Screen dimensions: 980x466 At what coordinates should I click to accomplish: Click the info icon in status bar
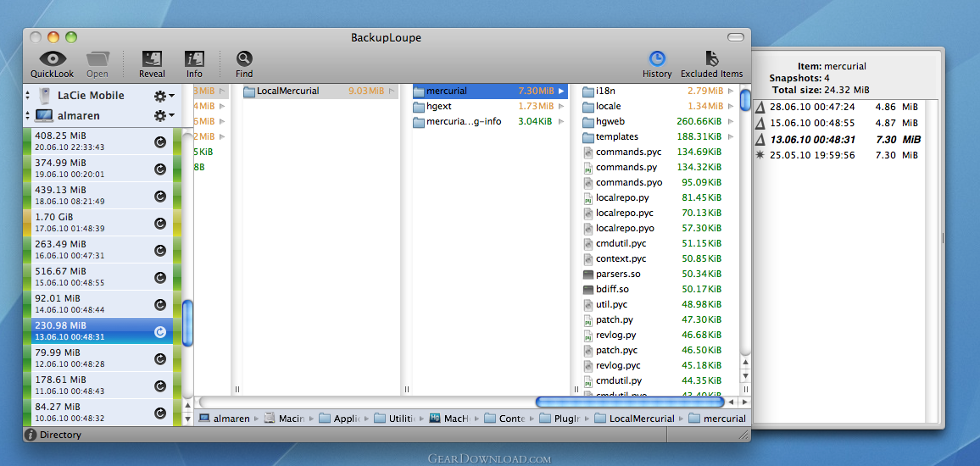pyautogui.click(x=31, y=435)
